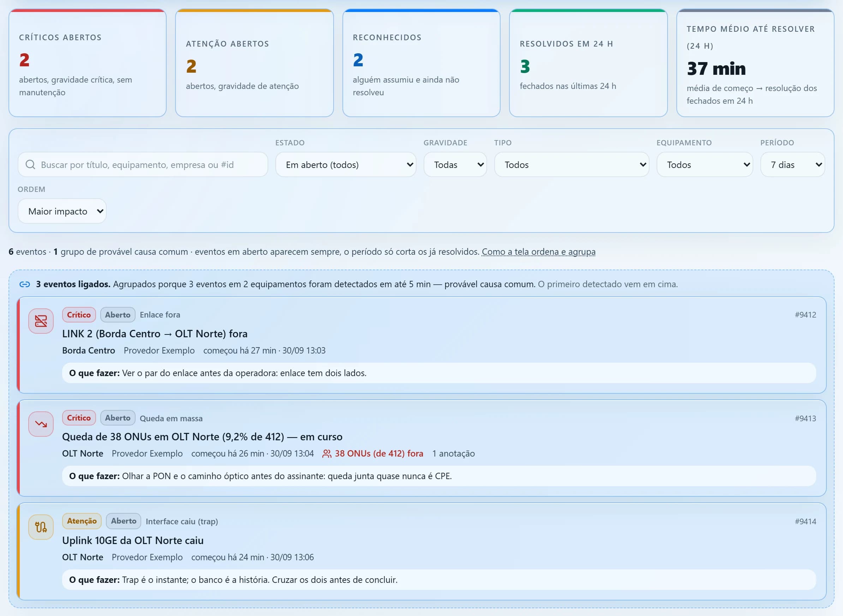Open the Ordem dropdown 'Maior impacto'

tap(62, 211)
